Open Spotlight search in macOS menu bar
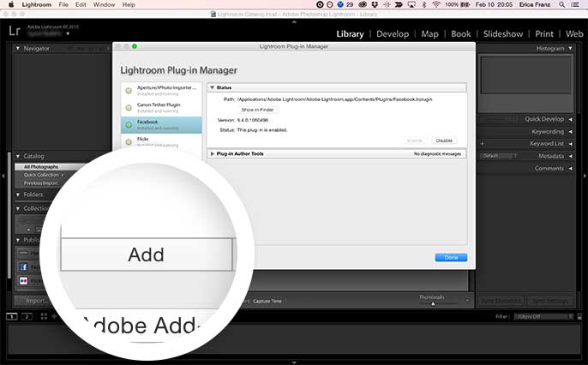Viewport: 588px width, 365px height. point(561,4)
